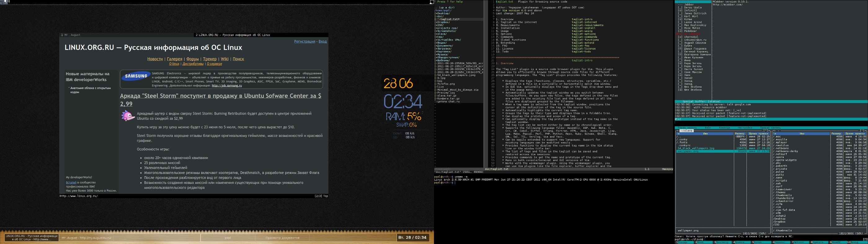
Task: Open the MY . August taskbar entry
Action: point(86,237)
